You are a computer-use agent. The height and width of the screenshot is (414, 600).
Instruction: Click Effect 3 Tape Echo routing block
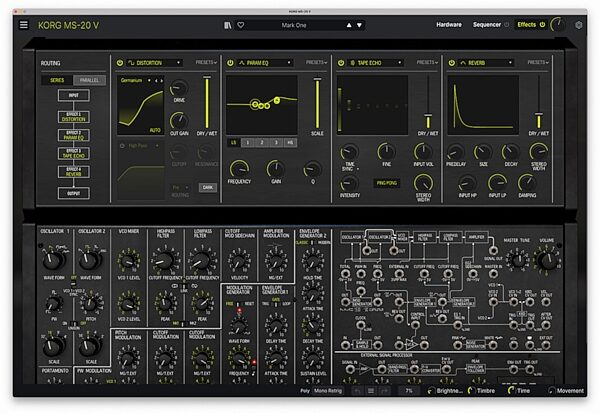click(x=73, y=153)
